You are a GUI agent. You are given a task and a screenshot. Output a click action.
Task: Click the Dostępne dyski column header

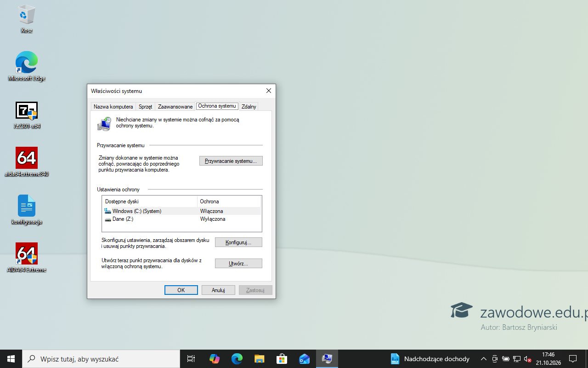click(x=150, y=201)
